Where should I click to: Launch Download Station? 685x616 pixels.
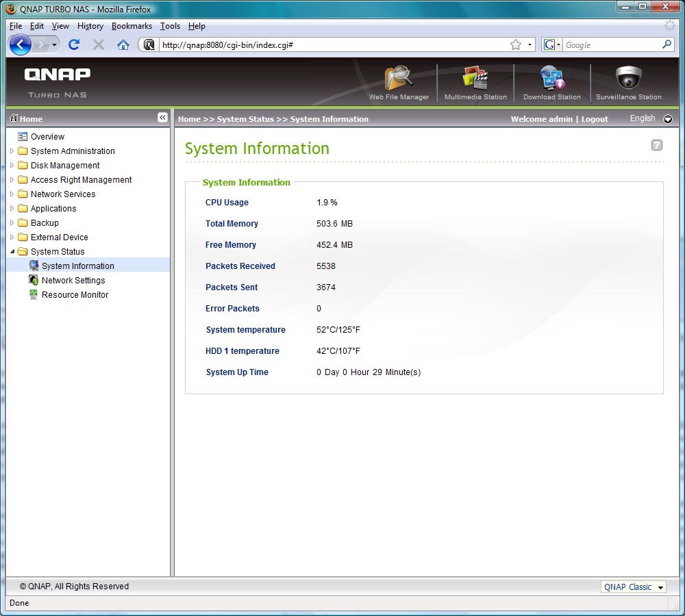(551, 83)
